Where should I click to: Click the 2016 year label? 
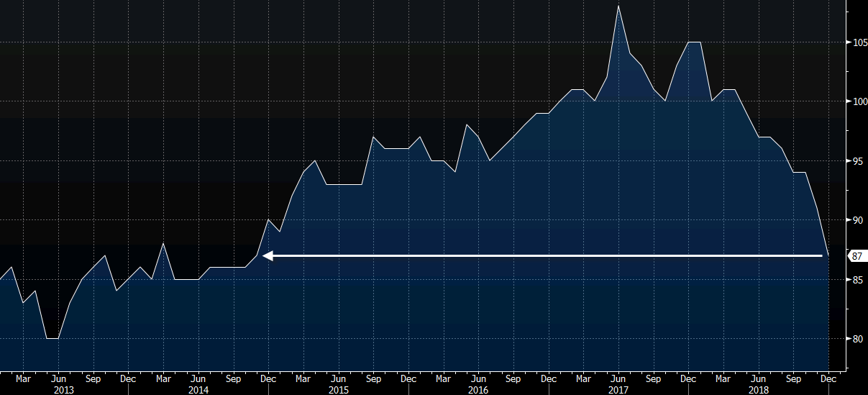pos(478,389)
